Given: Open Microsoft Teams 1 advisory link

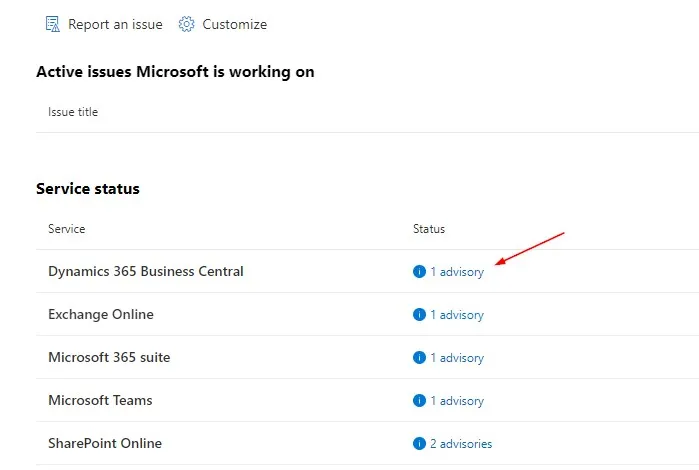Looking at the screenshot, I should click(457, 401).
